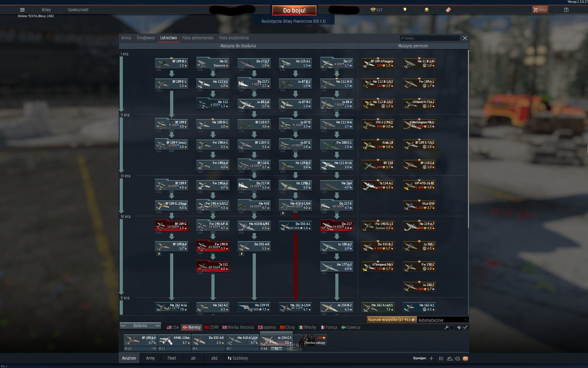Select the USA nation
588x368 pixels.
(173, 327)
